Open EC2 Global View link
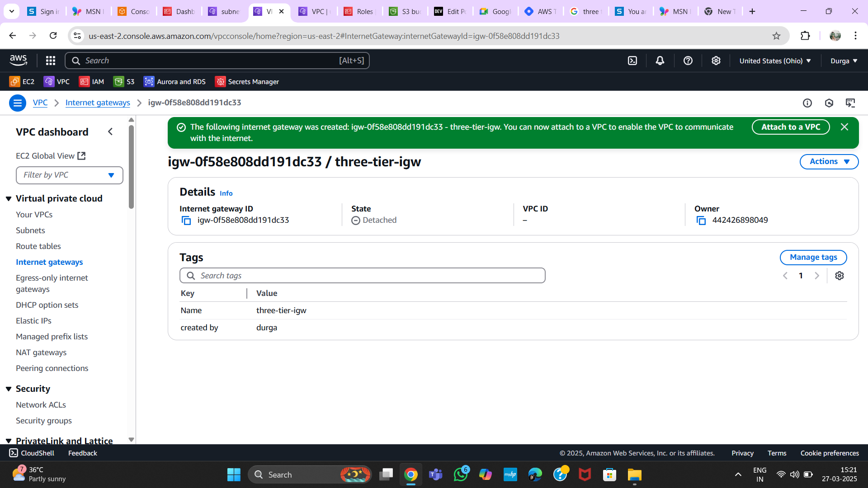Image resolution: width=868 pixels, height=488 pixels. [x=51, y=156]
